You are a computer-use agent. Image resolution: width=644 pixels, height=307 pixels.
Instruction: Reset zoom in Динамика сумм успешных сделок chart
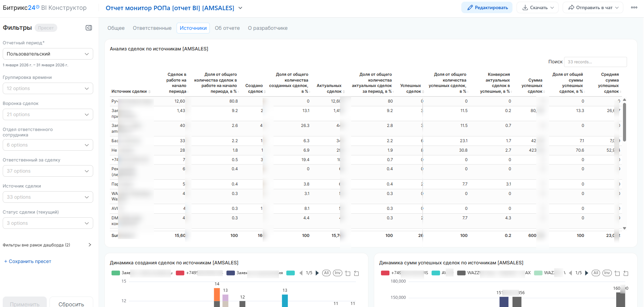click(x=626, y=273)
